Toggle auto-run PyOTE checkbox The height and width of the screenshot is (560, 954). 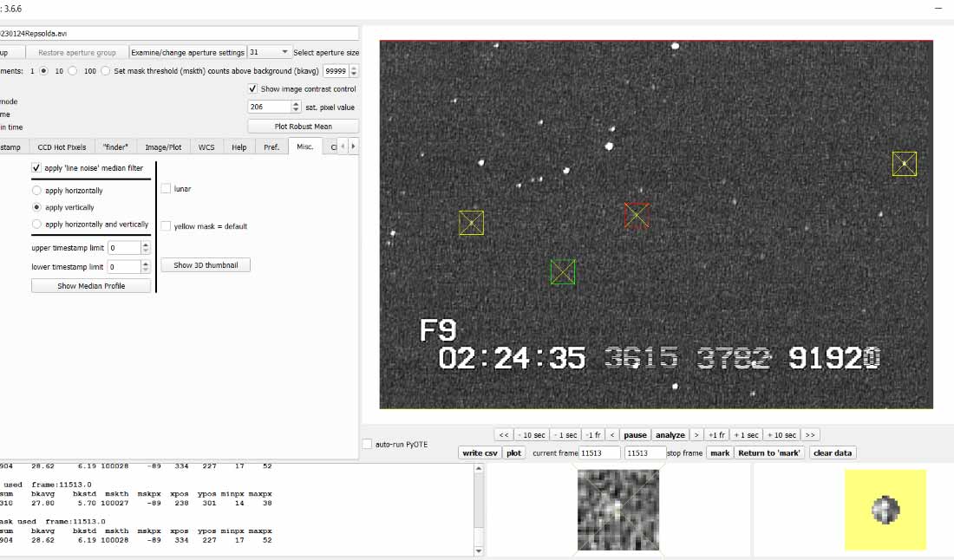367,445
